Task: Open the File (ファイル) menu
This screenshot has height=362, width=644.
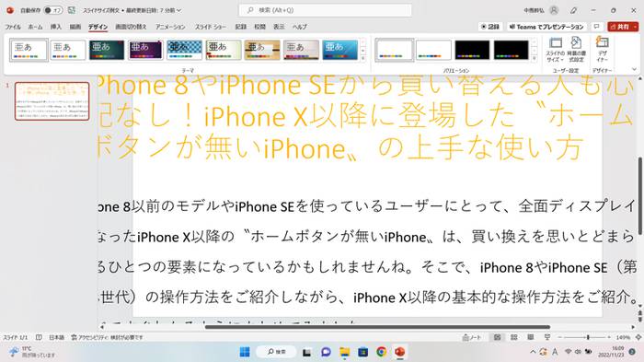Action: click(x=13, y=27)
